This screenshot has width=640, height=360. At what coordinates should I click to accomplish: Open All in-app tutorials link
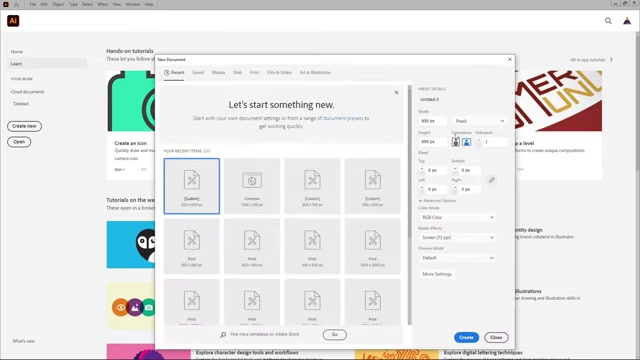click(591, 60)
